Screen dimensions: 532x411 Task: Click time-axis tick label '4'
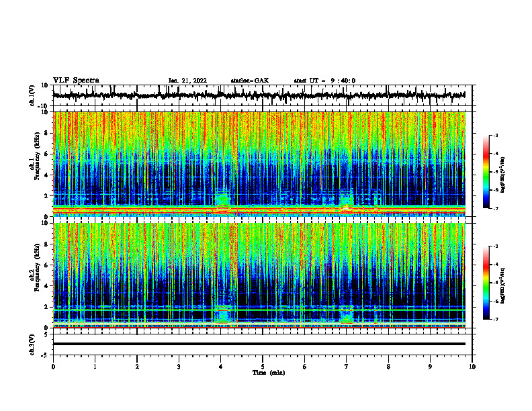click(x=221, y=367)
